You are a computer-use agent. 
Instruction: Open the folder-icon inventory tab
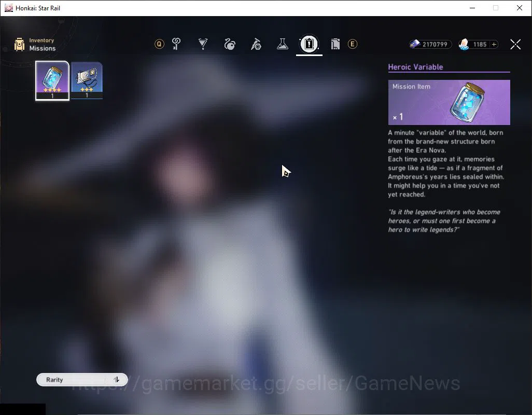(x=335, y=44)
